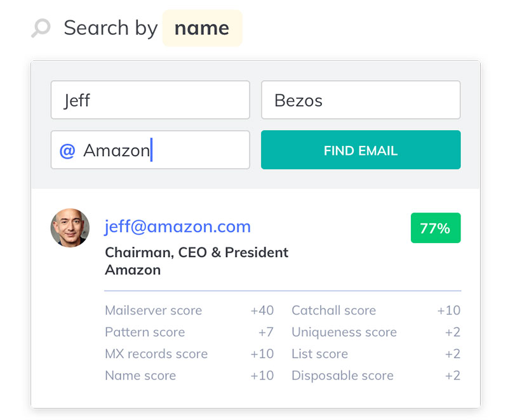Click the Mailserver score row
This screenshot has height=420, width=508.
(x=189, y=310)
